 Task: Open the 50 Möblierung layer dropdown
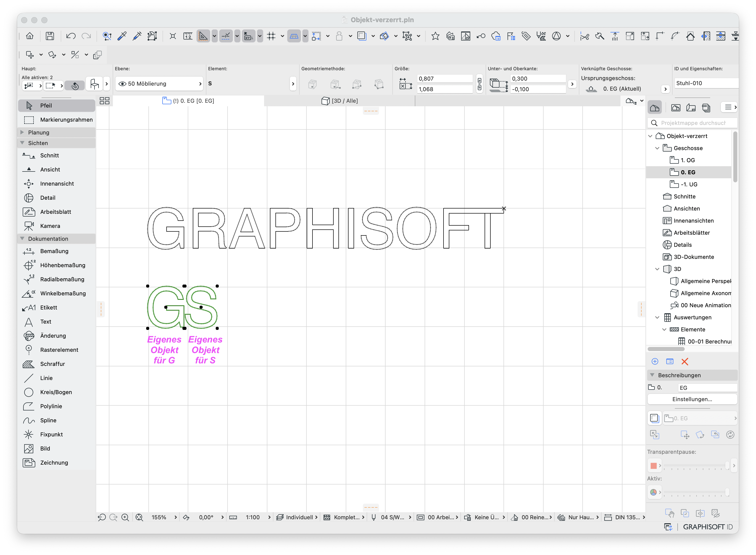(159, 84)
